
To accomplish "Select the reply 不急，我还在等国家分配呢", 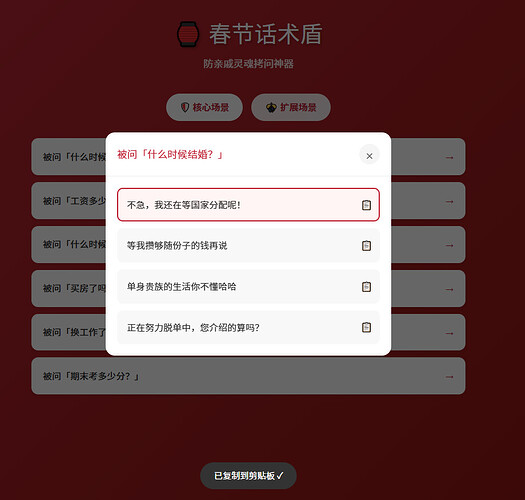I will [x=248, y=205].
